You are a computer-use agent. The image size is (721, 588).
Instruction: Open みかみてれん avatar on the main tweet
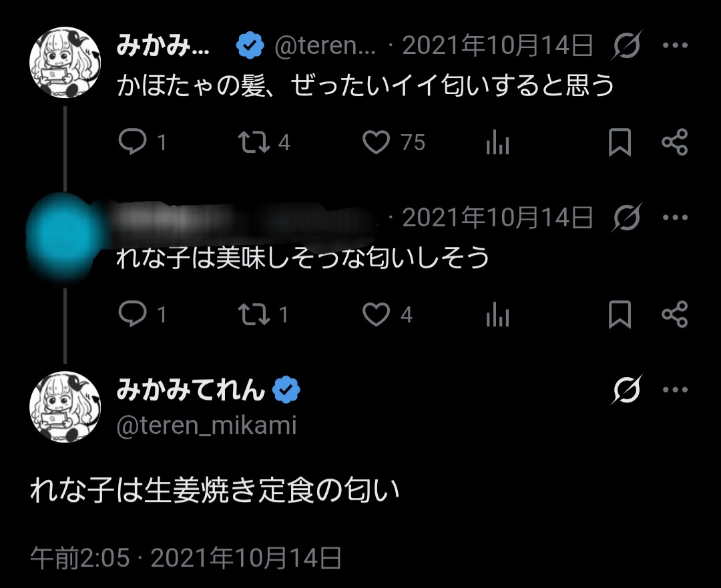tap(65, 406)
